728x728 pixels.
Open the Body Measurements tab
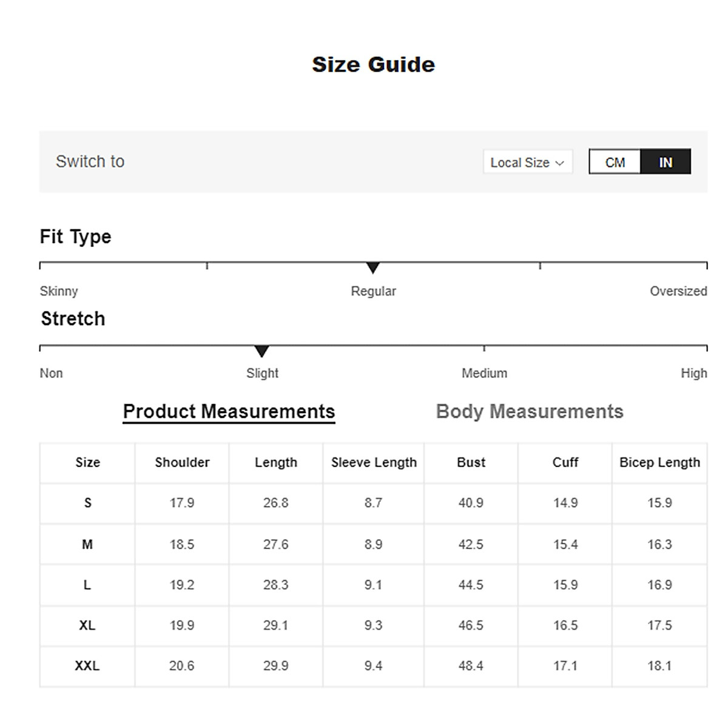[530, 411]
